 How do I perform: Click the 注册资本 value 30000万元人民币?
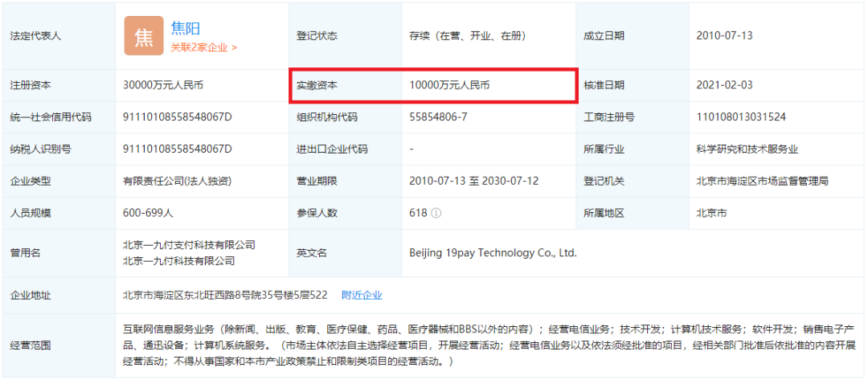163,85
